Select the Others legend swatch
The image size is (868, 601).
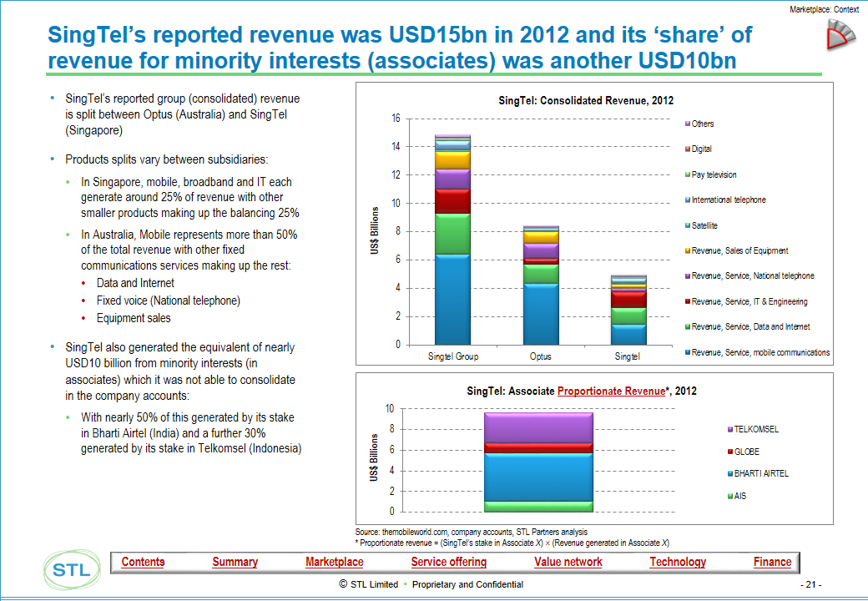tap(688, 124)
